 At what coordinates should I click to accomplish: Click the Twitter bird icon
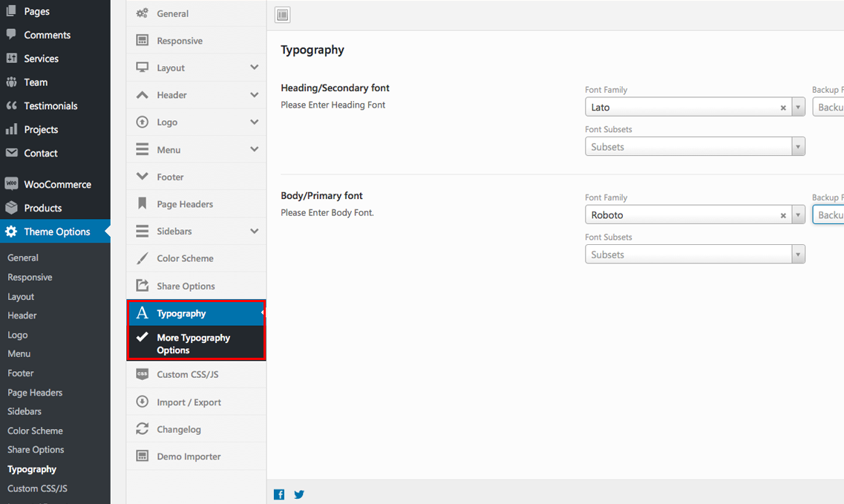299,494
